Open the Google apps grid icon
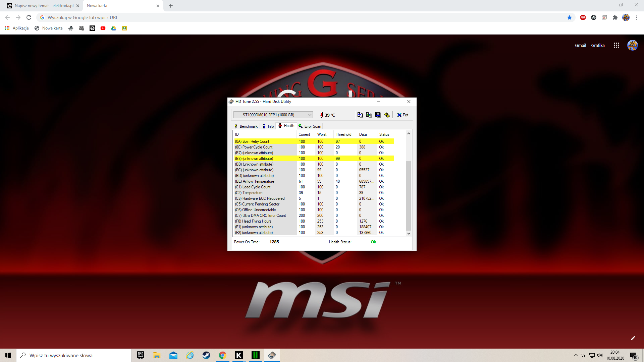The image size is (644, 362). pos(616,45)
